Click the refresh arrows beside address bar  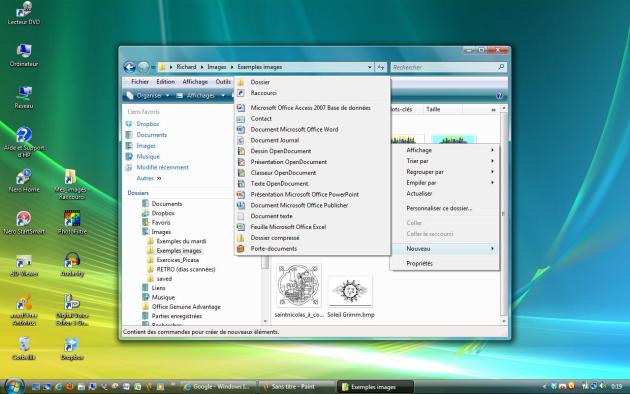point(381,67)
